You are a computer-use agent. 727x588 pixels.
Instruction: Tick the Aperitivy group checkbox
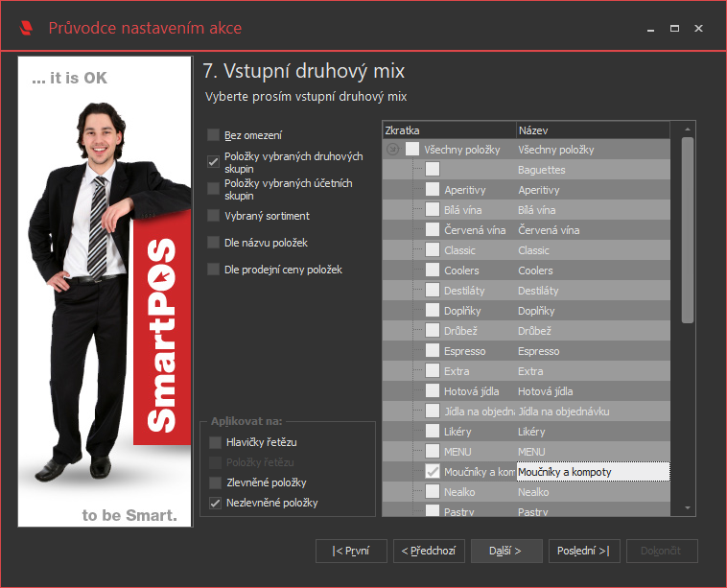(x=433, y=190)
